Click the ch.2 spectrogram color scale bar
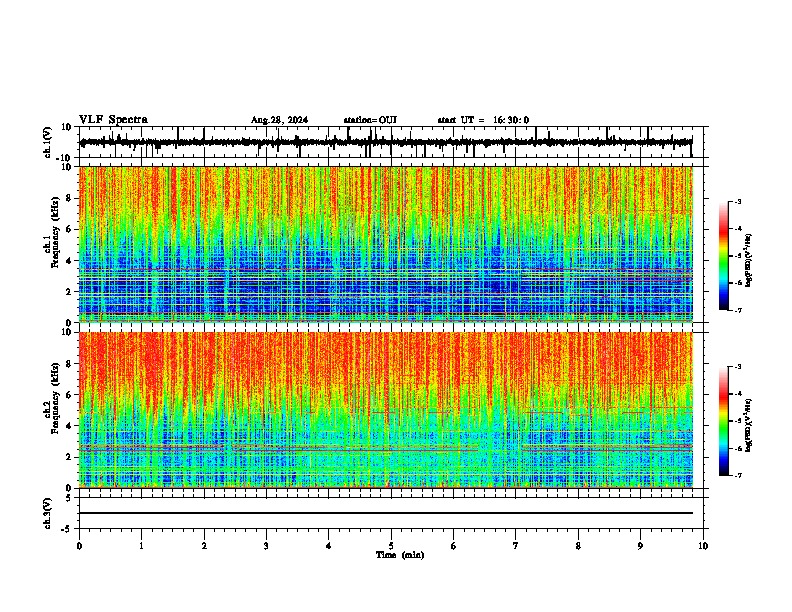 724,421
